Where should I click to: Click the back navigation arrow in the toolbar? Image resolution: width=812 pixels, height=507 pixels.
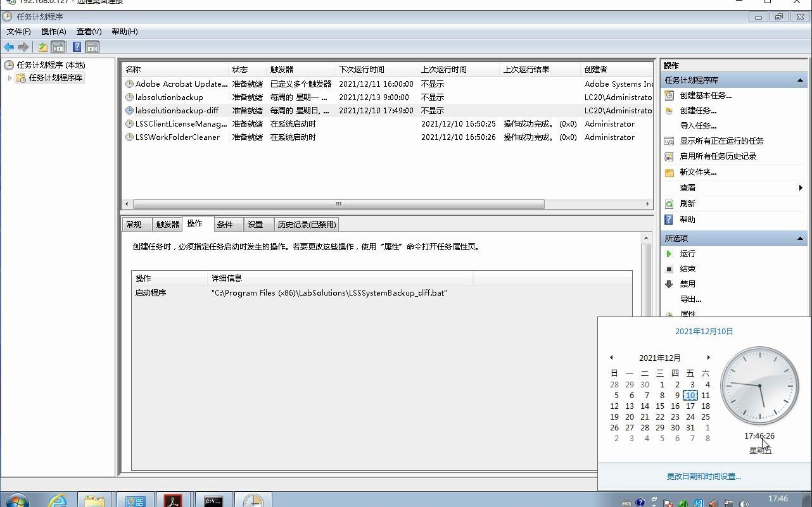tap(9, 46)
